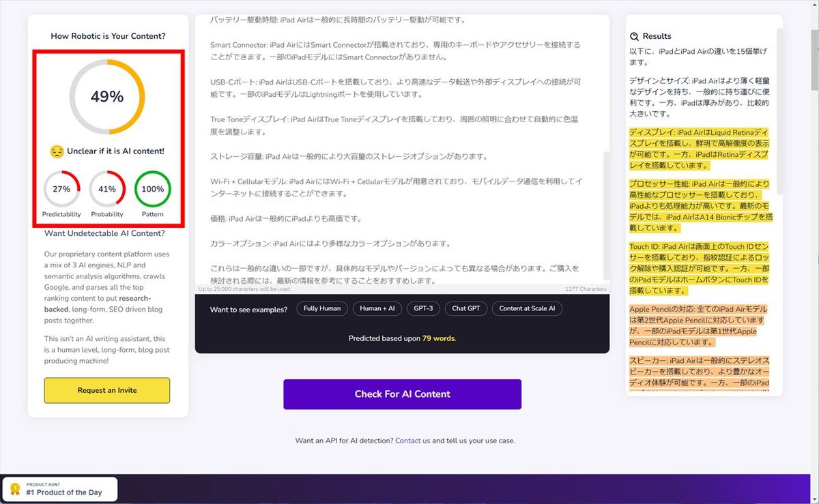The image size is (819, 504).
Task: Click 'Up to 25,000 characters will be used' note
Action: click(x=245, y=289)
